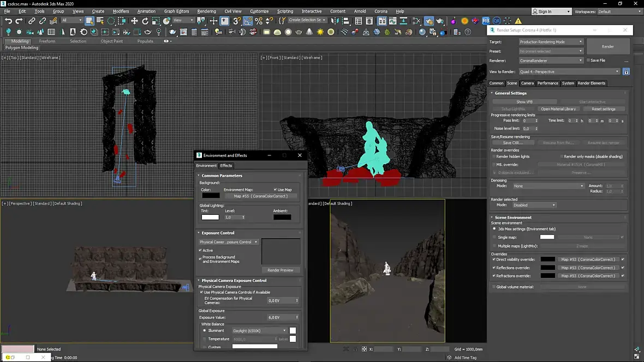Select the Move transform tool

point(134,21)
